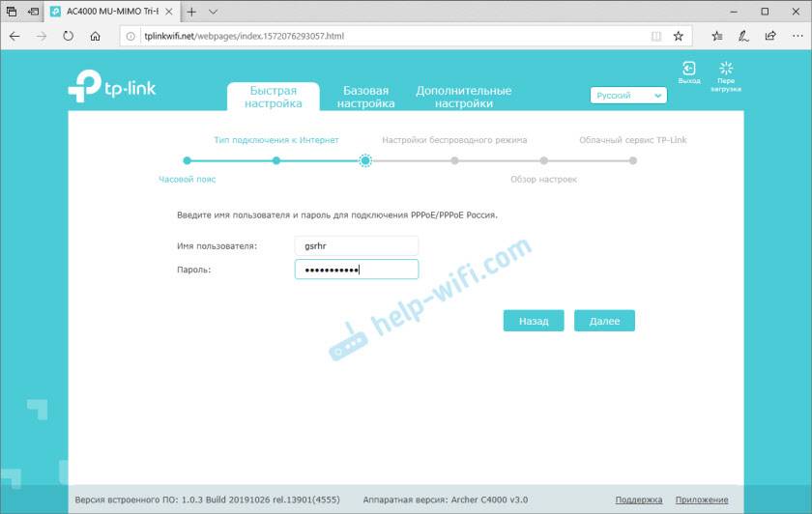Click the Обзор настроек step dot
812x514 pixels.
[543, 160]
